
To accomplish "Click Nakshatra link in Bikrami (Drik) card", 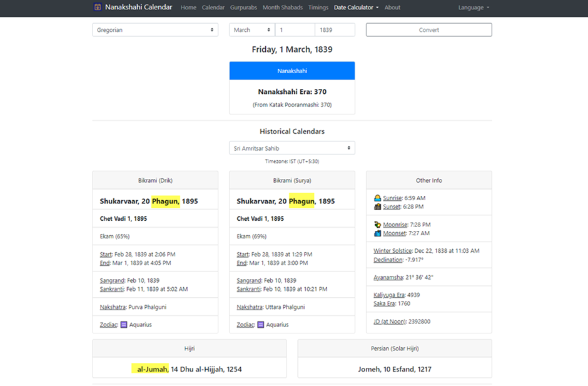I will coord(113,307).
